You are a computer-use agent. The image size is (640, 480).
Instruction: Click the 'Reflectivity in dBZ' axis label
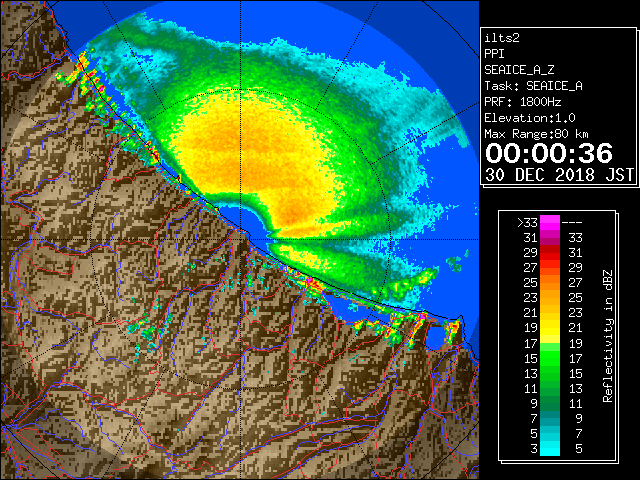pos(607,336)
